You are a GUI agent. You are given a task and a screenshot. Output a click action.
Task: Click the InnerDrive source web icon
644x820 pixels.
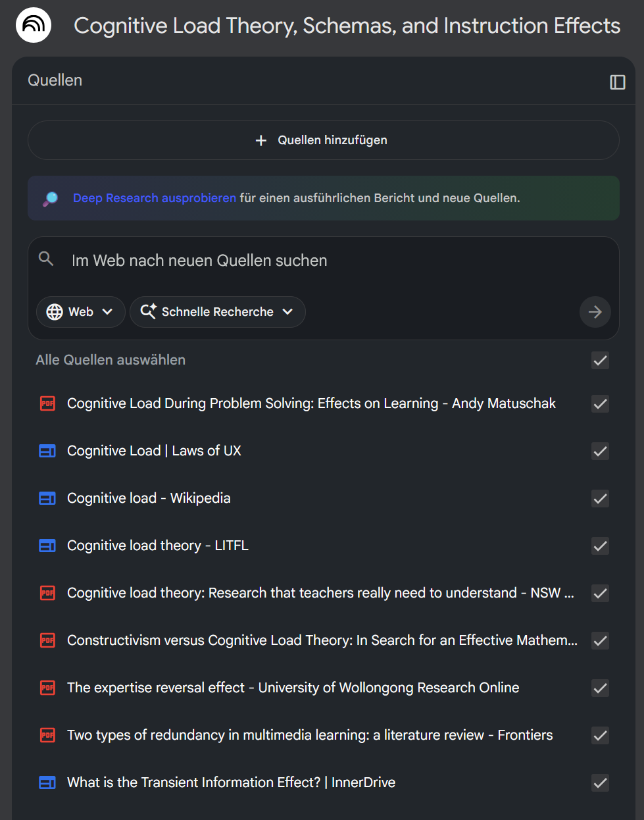tap(47, 782)
